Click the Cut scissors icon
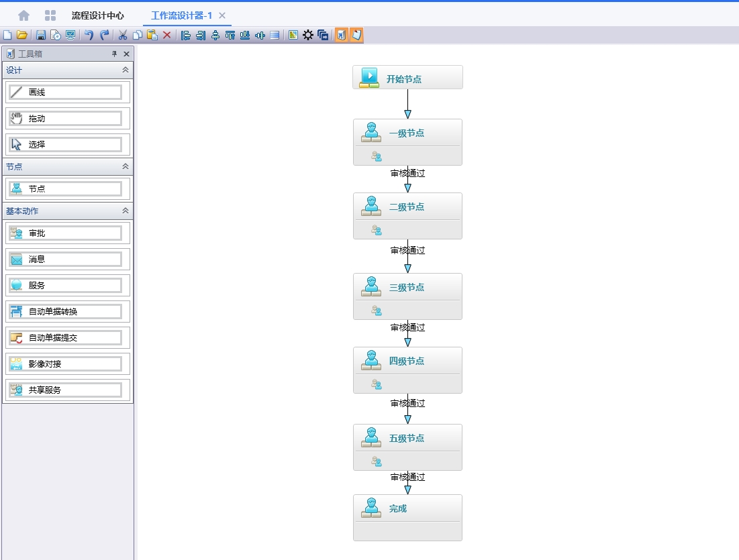Screen dimensions: 739x560 [123, 35]
